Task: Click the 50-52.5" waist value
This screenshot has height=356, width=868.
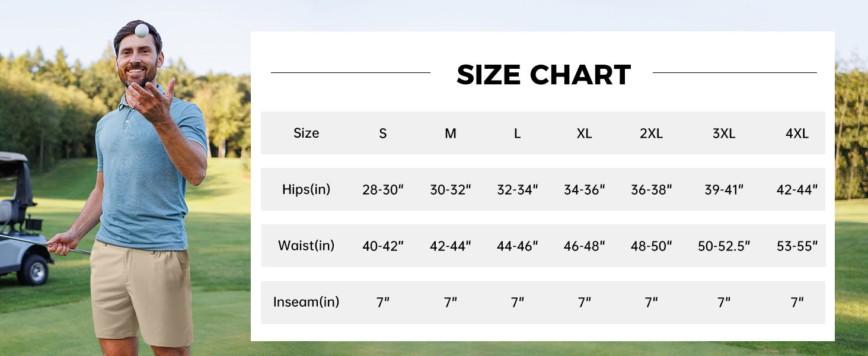Action: pos(724,246)
